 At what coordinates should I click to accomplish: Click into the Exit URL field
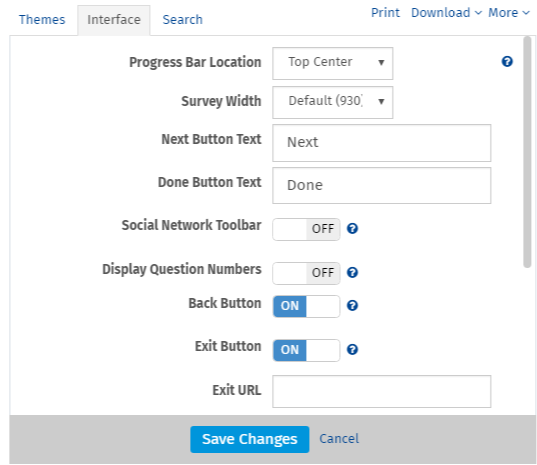[x=382, y=391]
